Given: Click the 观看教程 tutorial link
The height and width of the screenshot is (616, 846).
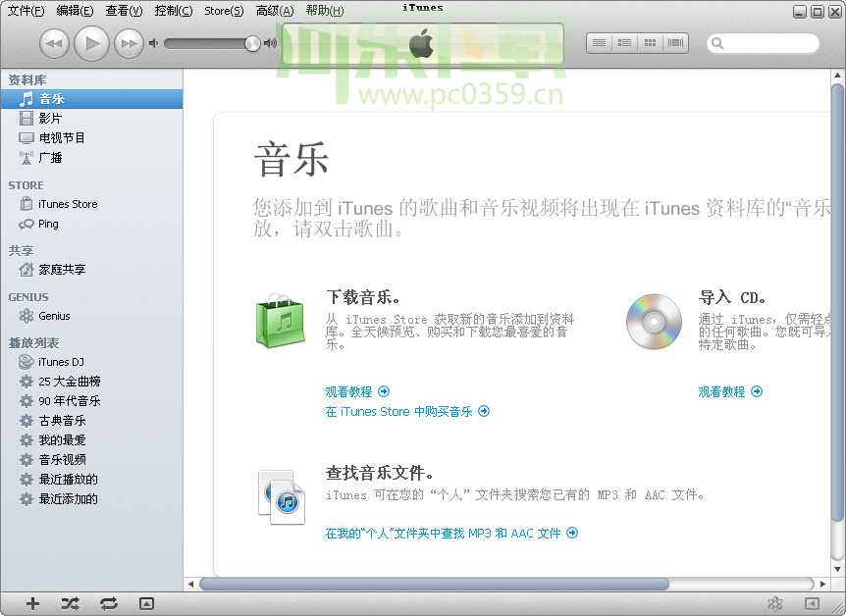Looking at the screenshot, I should 351,391.
